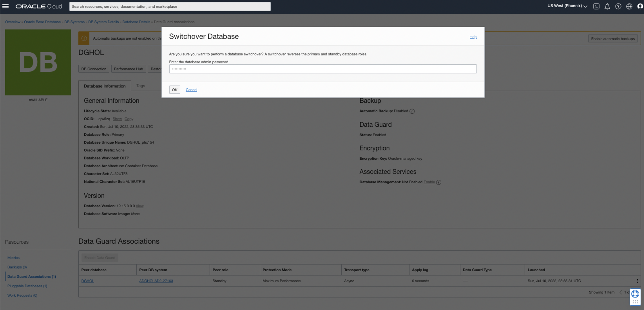This screenshot has height=310, width=644.
Task: Open the language globe icon
Action: tap(629, 6)
